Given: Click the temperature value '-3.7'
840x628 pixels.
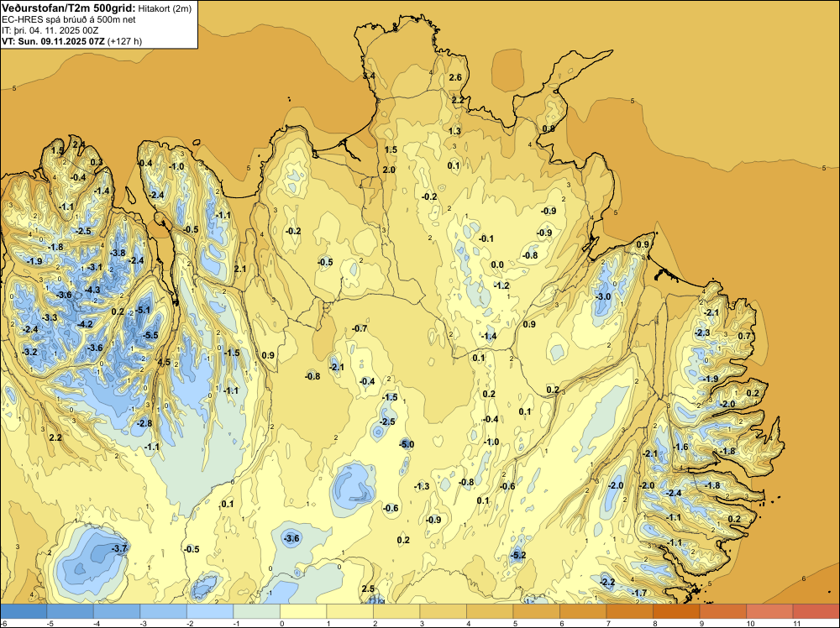Looking at the screenshot, I should [119, 548].
